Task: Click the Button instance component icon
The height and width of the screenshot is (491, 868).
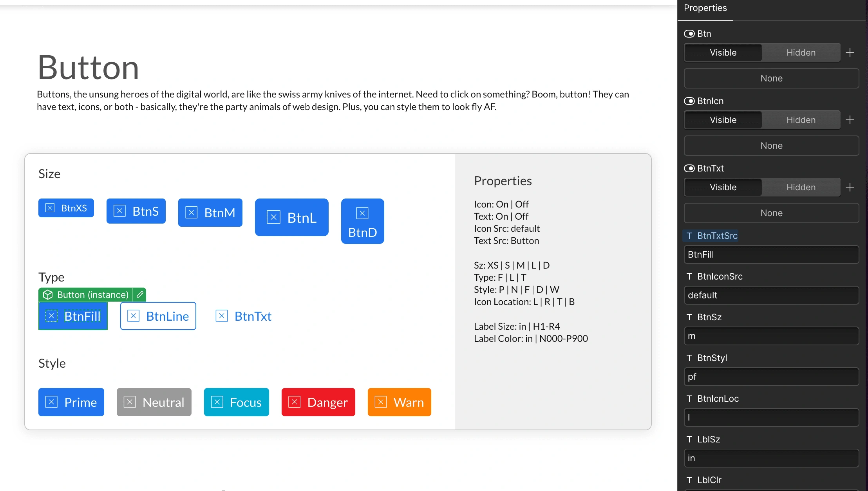Action: pos(48,294)
